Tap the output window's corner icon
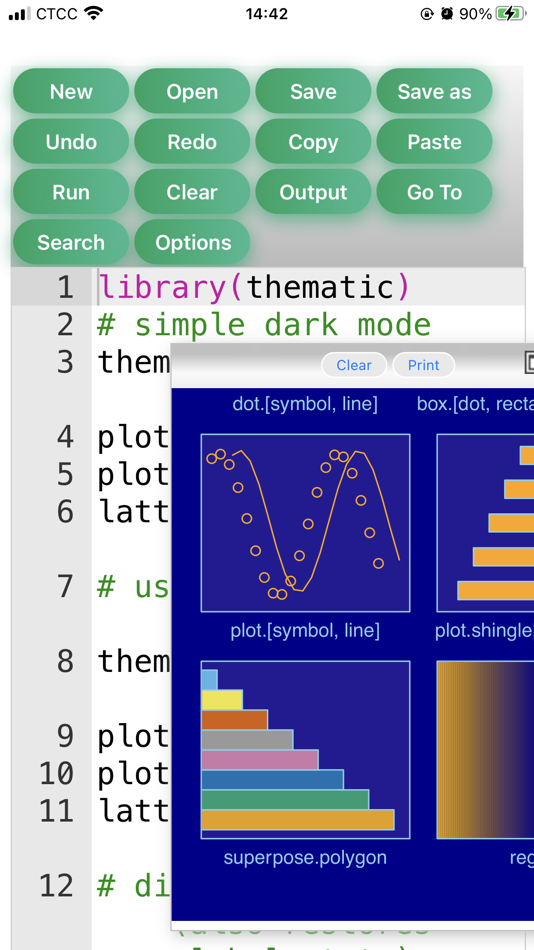The image size is (534, 950). tap(529, 363)
